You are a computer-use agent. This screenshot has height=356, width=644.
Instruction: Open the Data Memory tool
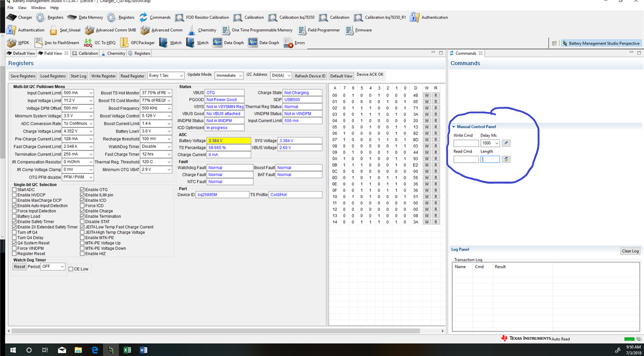click(85, 17)
